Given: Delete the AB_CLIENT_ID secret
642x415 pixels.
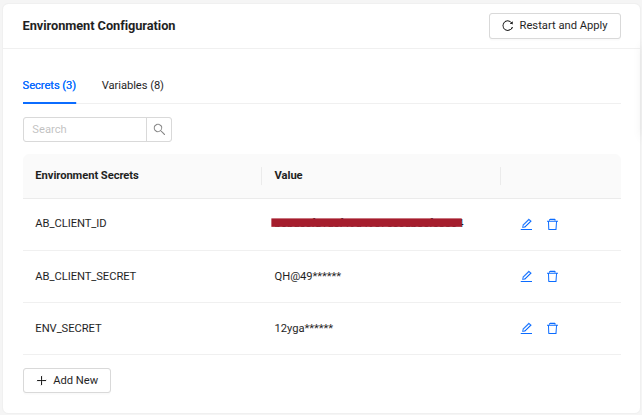Looking at the screenshot, I should coord(552,224).
